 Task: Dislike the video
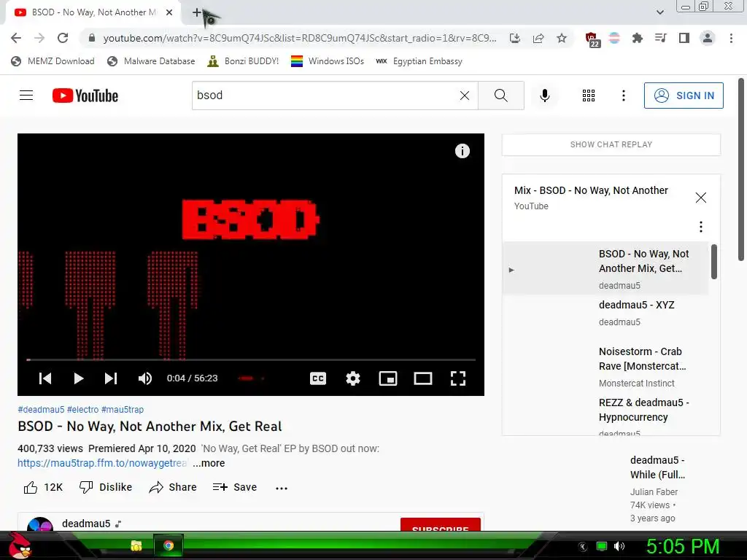click(x=106, y=487)
